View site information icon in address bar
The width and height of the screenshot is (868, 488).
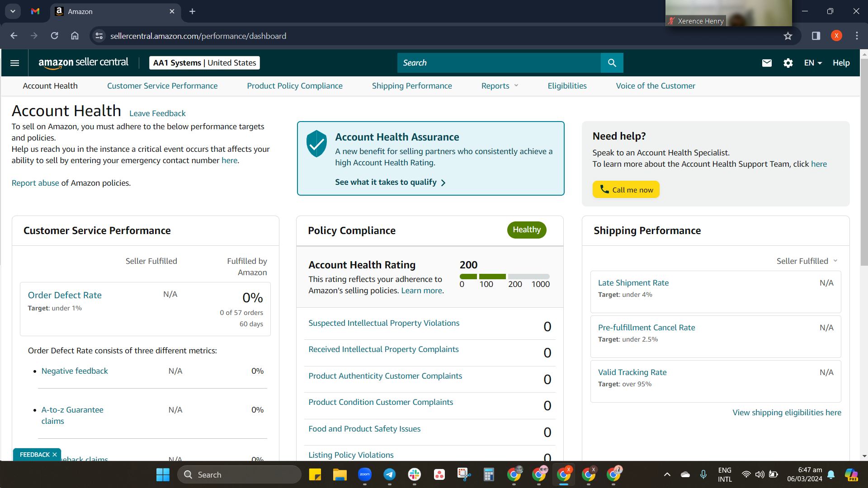pyautogui.click(x=99, y=36)
